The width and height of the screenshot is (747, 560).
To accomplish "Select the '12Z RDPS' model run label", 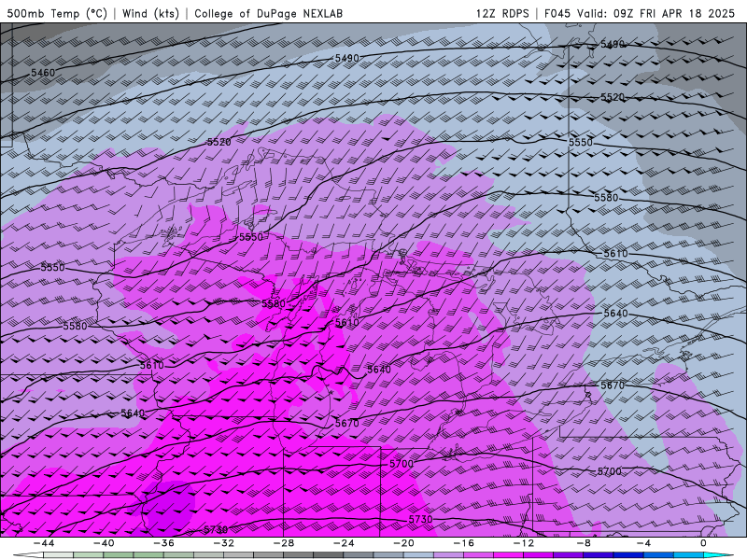I will point(502,13).
